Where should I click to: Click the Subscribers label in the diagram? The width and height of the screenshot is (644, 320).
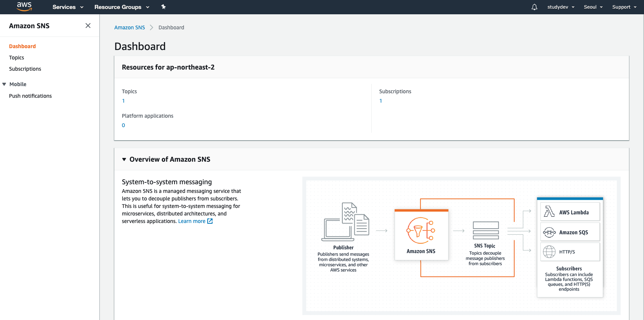pos(569,268)
